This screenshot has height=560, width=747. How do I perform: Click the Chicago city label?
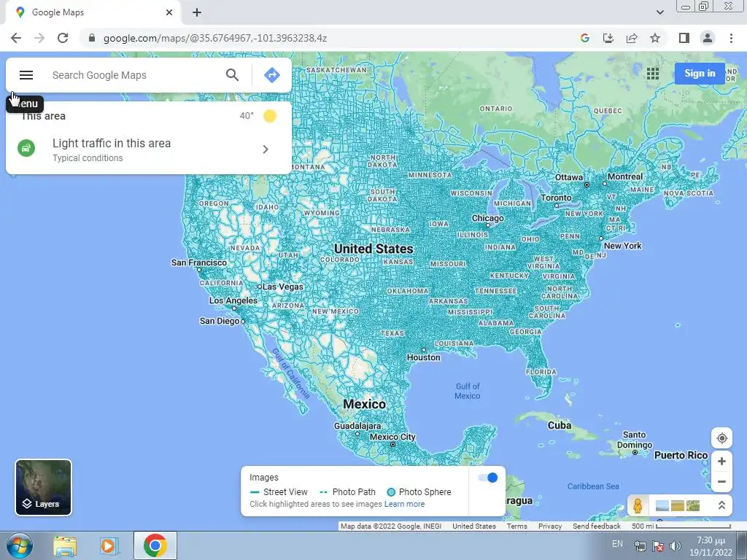click(x=487, y=218)
